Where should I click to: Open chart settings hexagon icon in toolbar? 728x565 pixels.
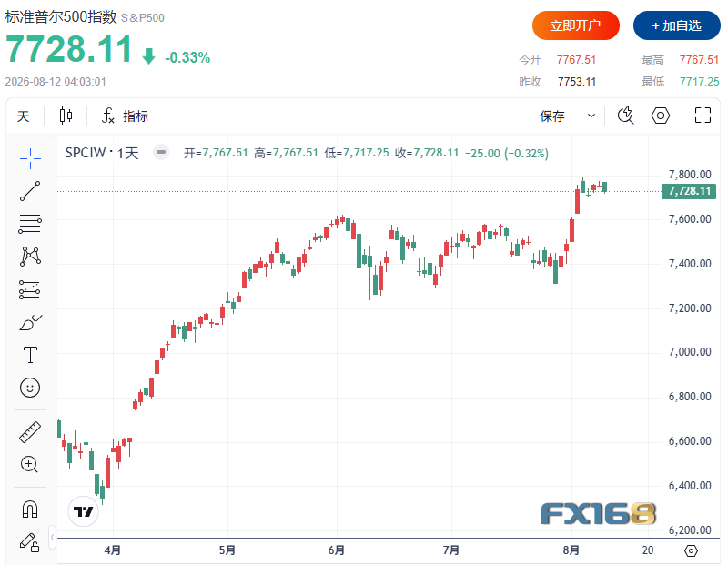(x=661, y=116)
